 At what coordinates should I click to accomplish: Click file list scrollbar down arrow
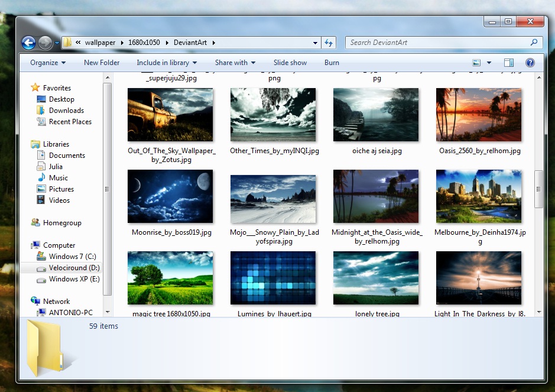(538, 312)
